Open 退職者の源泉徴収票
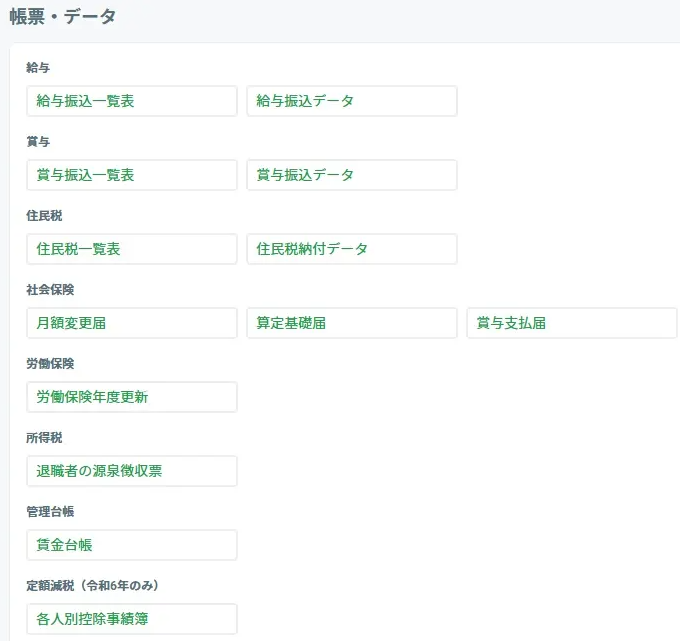680x641 pixels. click(131, 471)
